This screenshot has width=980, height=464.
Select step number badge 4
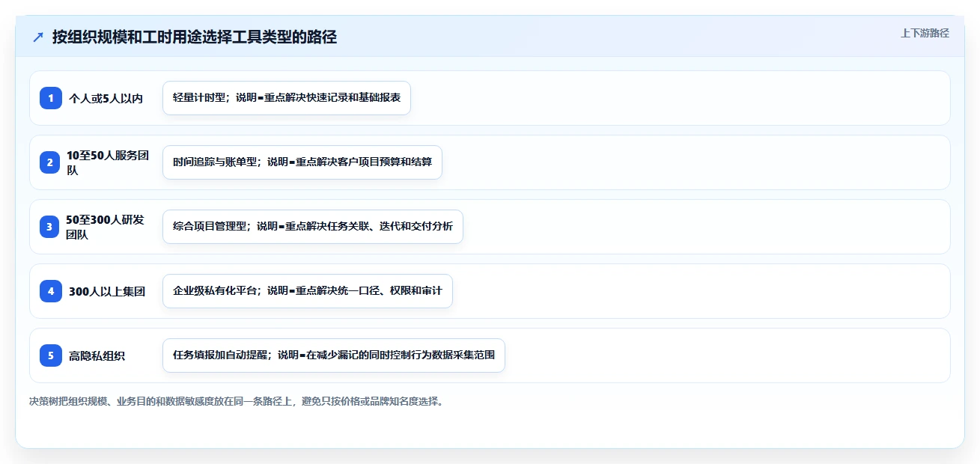click(51, 291)
